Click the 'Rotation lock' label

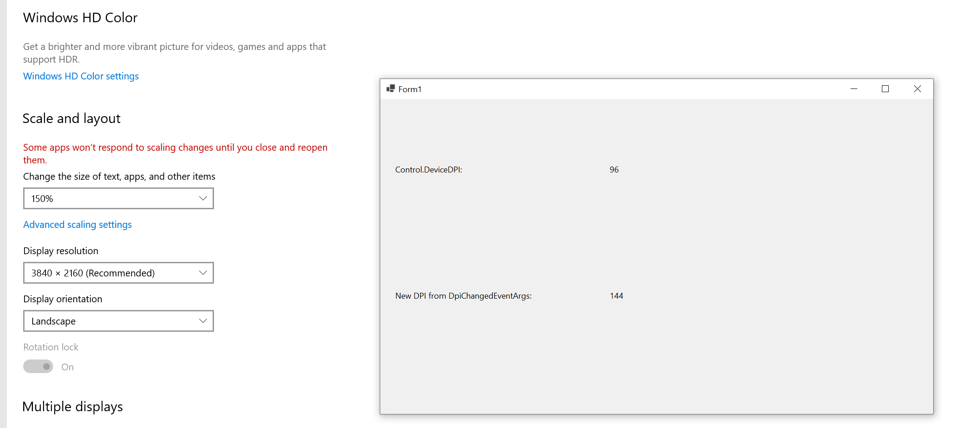(x=51, y=347)
